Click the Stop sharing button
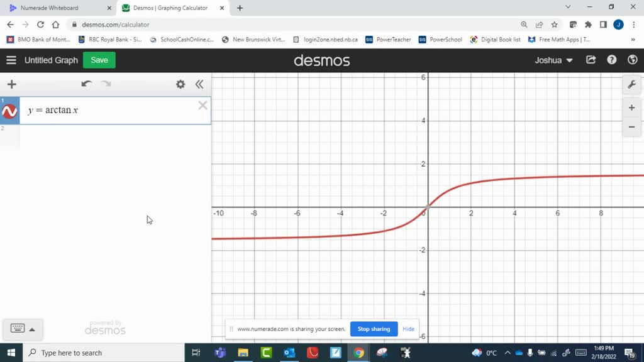644x362 pixels. [374, 329]
